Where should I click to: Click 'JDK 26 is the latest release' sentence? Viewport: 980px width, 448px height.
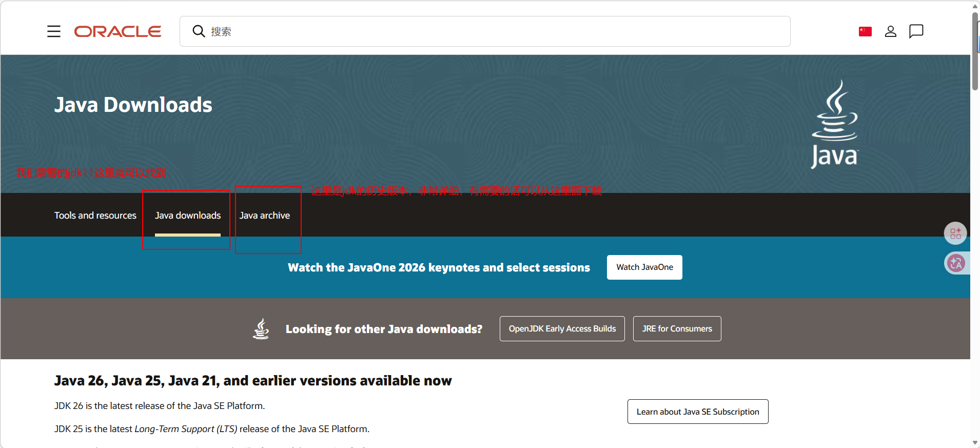160,406
